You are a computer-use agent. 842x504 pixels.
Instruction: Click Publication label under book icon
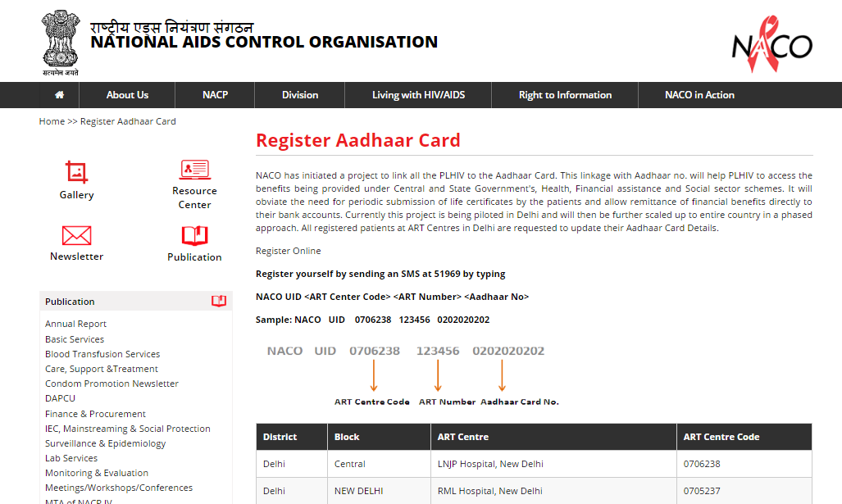coord(194,257)
